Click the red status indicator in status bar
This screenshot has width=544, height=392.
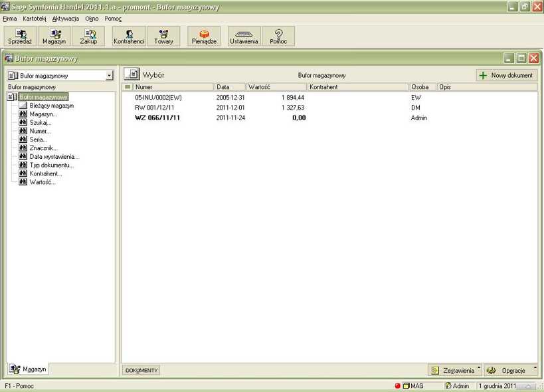click(398, 386)
